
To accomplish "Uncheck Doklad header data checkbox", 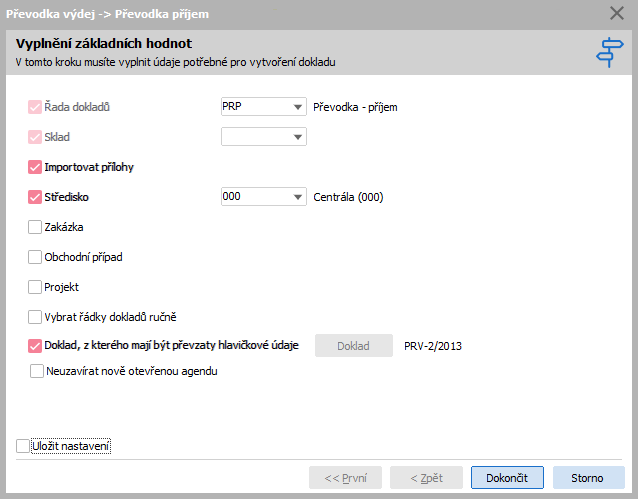I will (35, 346).
